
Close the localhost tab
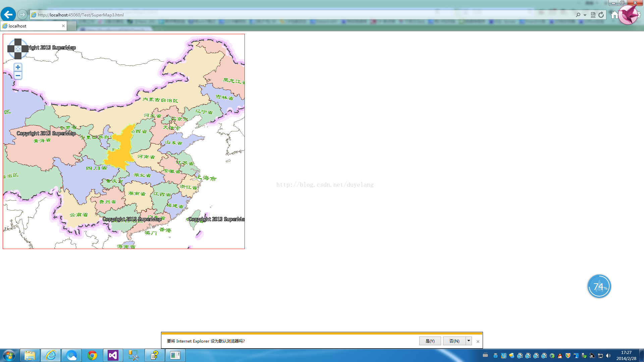coord(63,26)
